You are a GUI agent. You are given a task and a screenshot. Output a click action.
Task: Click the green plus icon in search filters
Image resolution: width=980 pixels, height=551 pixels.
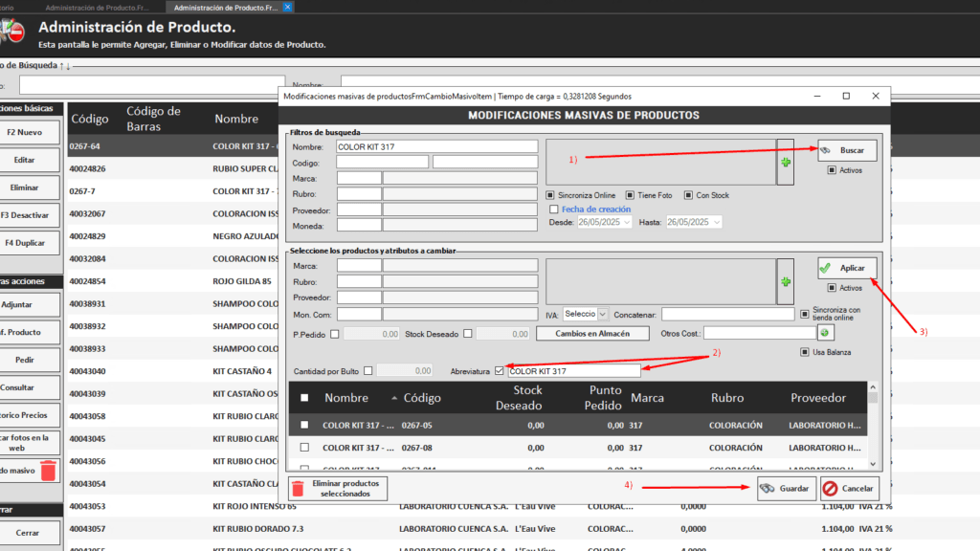[x=786, y=163]
